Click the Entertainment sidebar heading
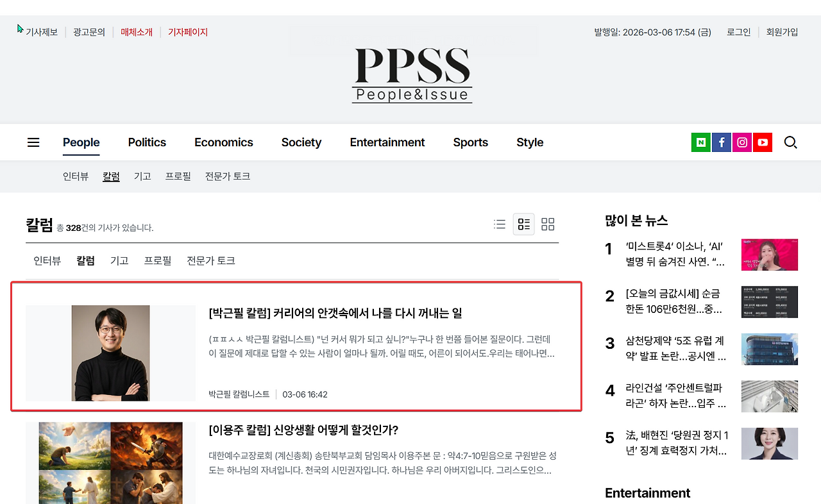The height and width of the screenshot is (504, 821). coord(648,493)
